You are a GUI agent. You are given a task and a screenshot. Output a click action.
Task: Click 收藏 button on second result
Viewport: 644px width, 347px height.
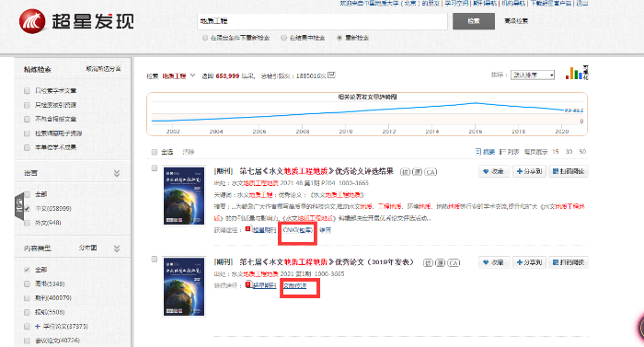[494, 262]
